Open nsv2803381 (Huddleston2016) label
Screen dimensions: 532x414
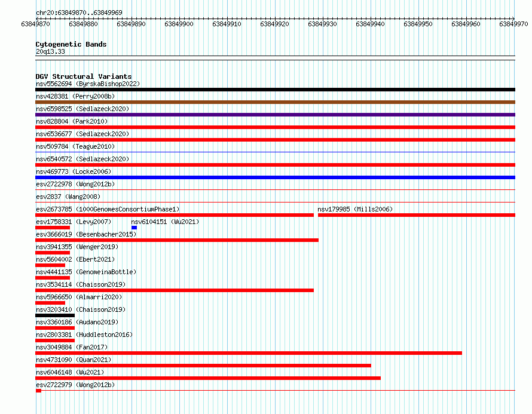[84, 335]
